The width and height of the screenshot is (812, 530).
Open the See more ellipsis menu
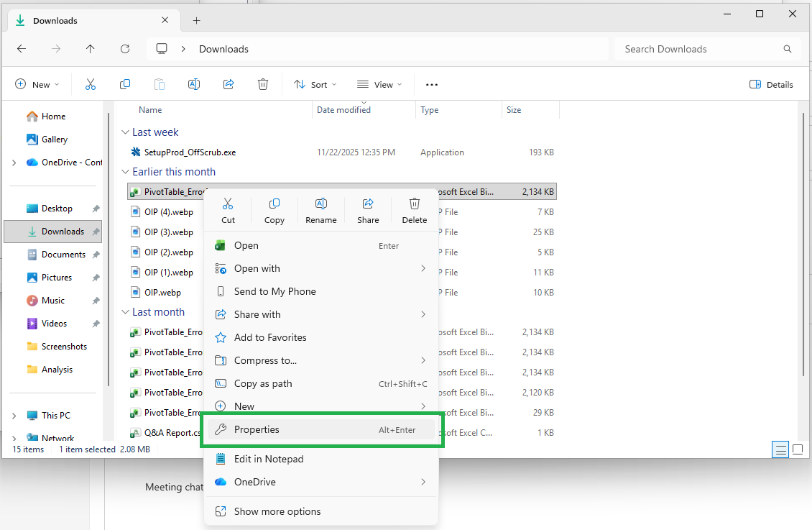[x=432, y=84]
